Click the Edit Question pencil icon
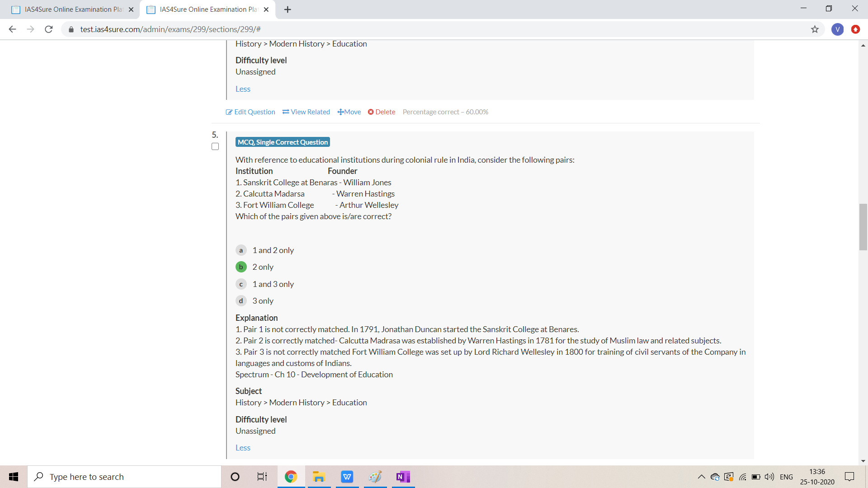 click(x=229, y=112)
